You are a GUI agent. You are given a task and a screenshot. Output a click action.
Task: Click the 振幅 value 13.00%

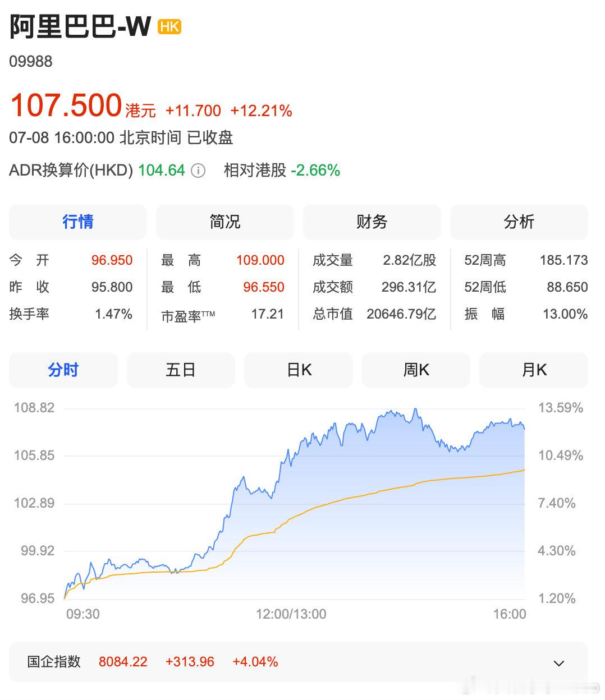pos(565,314)
